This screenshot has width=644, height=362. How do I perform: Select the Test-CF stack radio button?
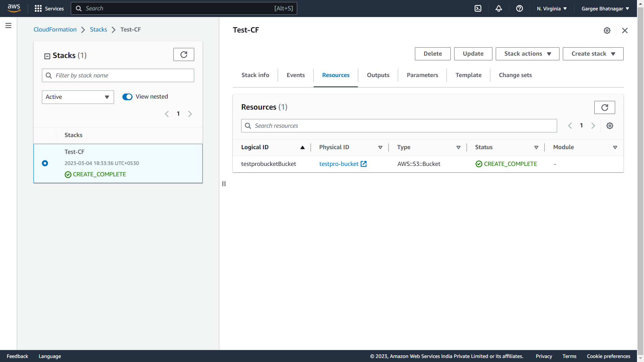click(x=45, y=163)
